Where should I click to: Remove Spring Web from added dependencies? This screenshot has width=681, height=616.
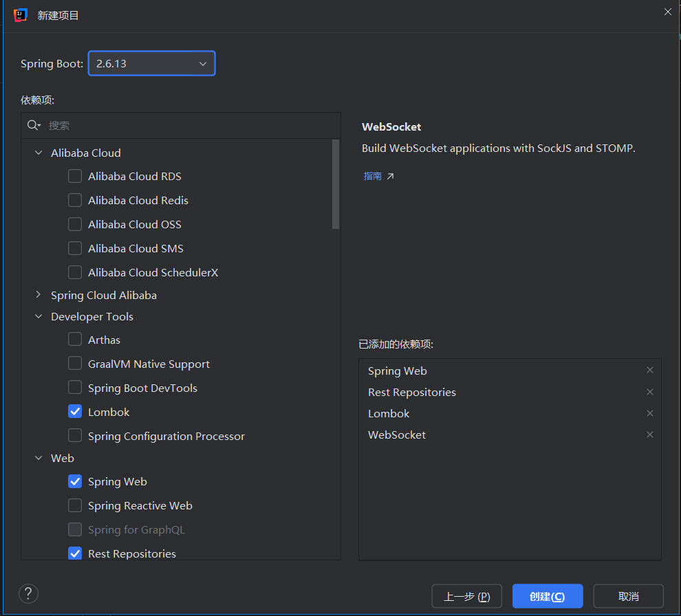click(x=650, y=370)
